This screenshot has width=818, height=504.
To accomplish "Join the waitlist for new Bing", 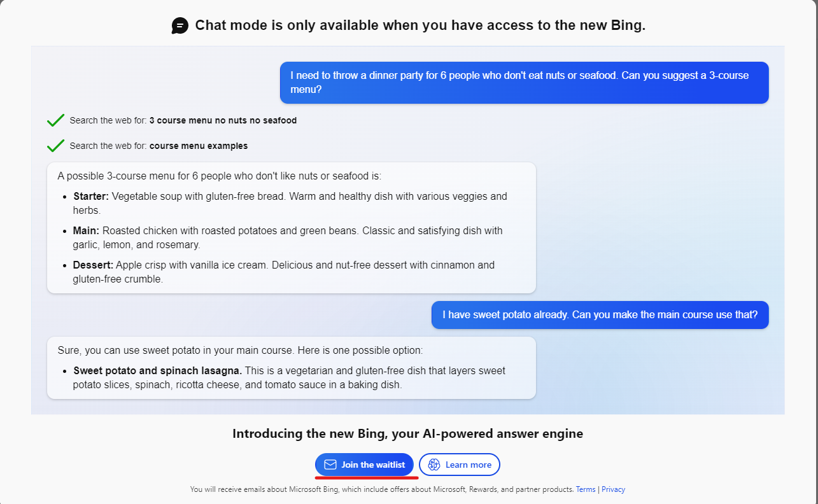I will (364, 465).
